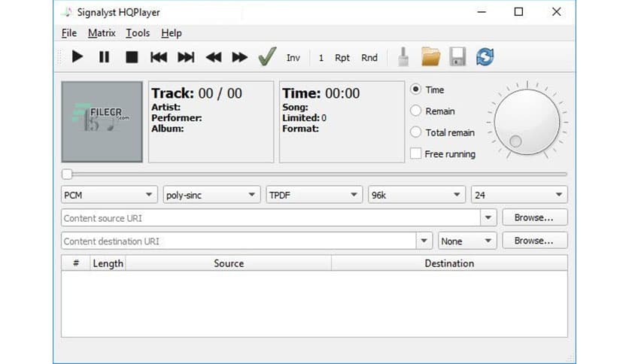The image size is (629, 364).
Task: Click the volume knob dial
Action: click(527, 122)
